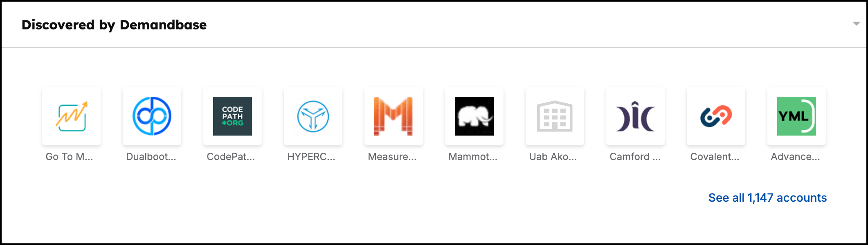Click the See all 1,147 accounts link
This screenshot has width=868, height=245.
click(767, 197)
